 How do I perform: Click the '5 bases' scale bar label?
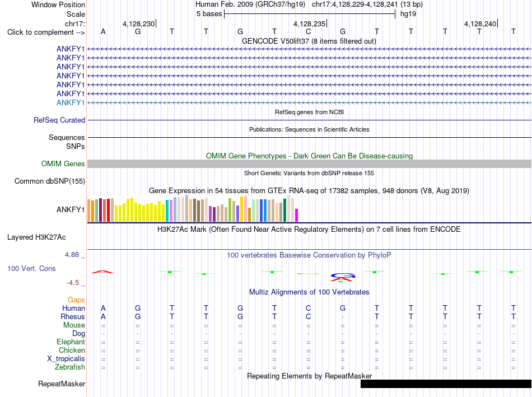point(209,14)
